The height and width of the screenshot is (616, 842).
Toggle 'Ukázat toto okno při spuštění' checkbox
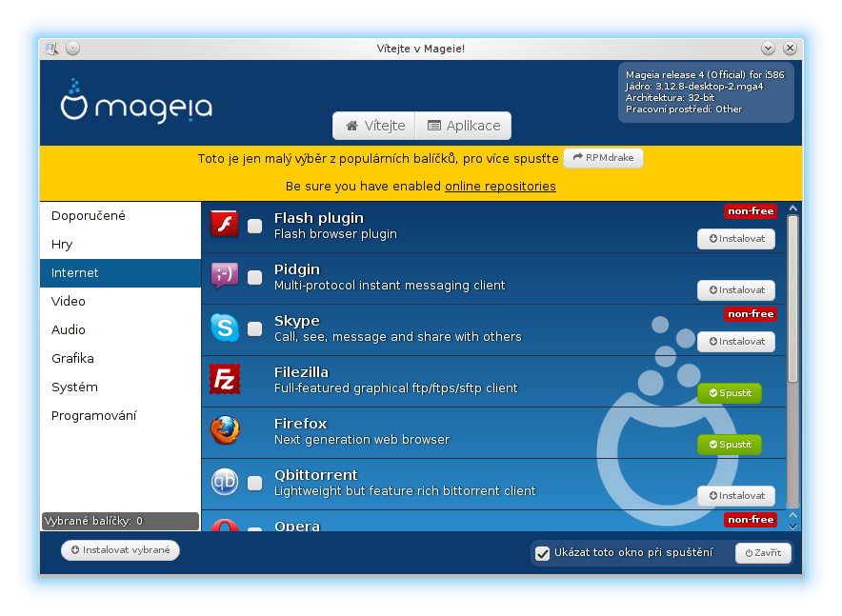point(542,553)
